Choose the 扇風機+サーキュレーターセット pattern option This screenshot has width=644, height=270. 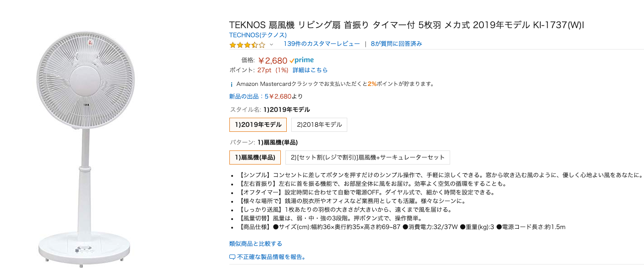tap(367, 157)
